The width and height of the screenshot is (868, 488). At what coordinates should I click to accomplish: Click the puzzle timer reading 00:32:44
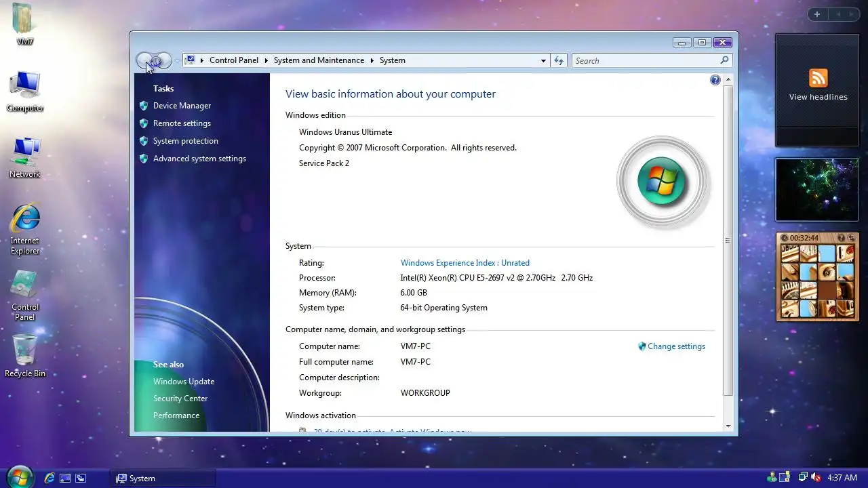[x=804, y=238]
